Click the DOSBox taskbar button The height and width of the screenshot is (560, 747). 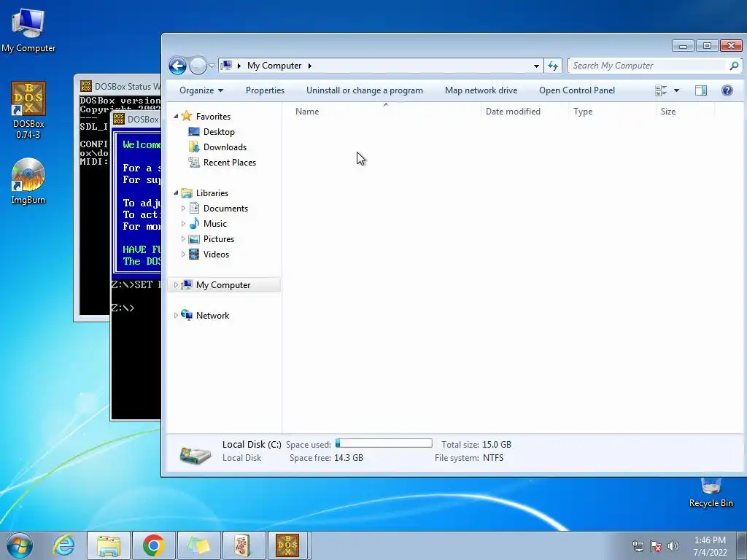point(288,545)
